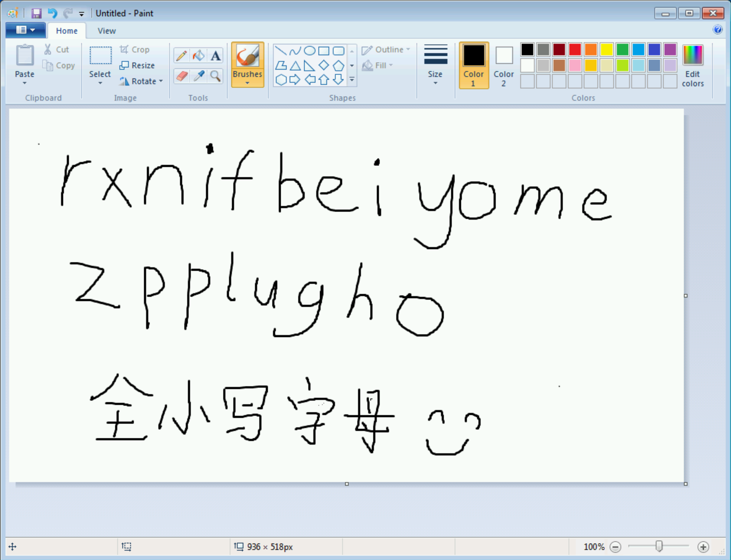Select the Pencil tool
Screen dimensions: 731x560
(x=181, y=55)
